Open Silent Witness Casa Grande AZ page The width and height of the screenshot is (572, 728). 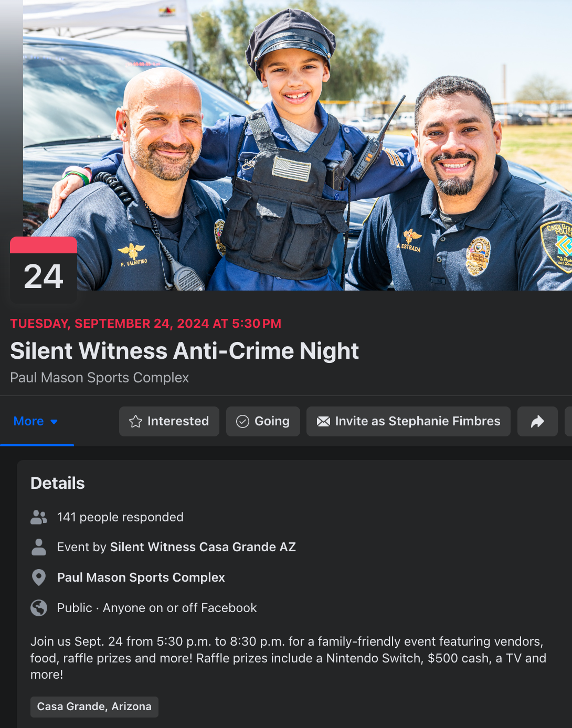(203, 547)
